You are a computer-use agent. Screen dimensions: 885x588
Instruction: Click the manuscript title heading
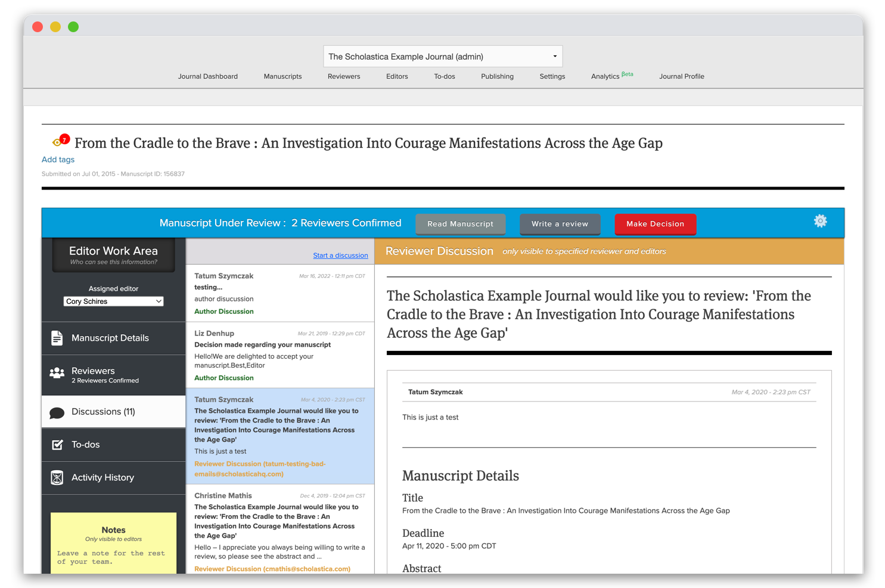[368, 143]
